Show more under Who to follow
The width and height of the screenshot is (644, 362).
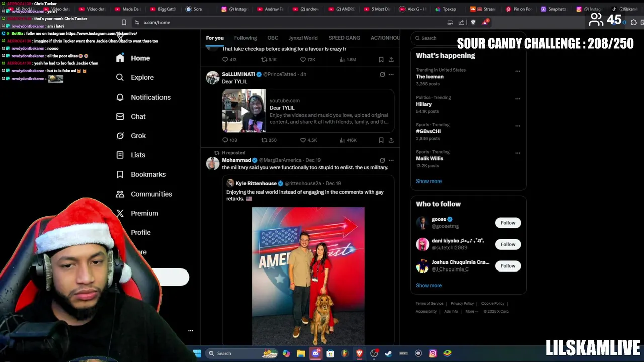[x=429, y=285]
